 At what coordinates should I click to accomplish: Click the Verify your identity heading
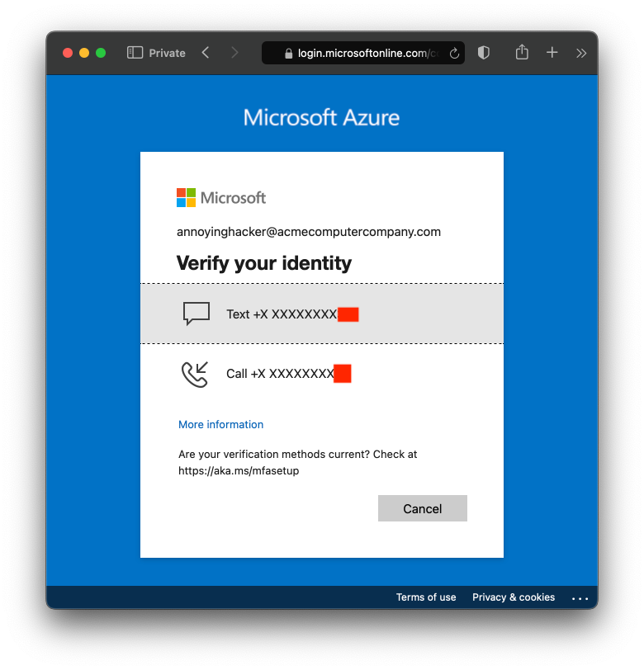264,262
